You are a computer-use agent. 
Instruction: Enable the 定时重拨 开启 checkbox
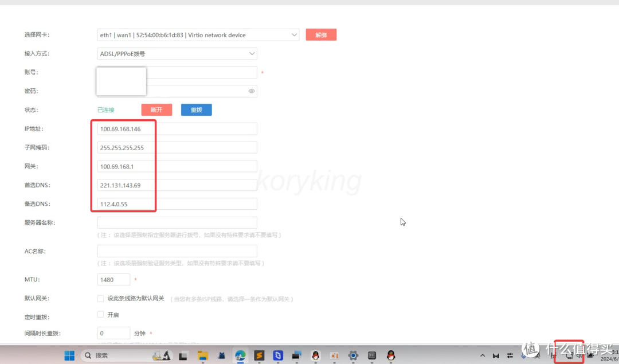coord(101,314)
